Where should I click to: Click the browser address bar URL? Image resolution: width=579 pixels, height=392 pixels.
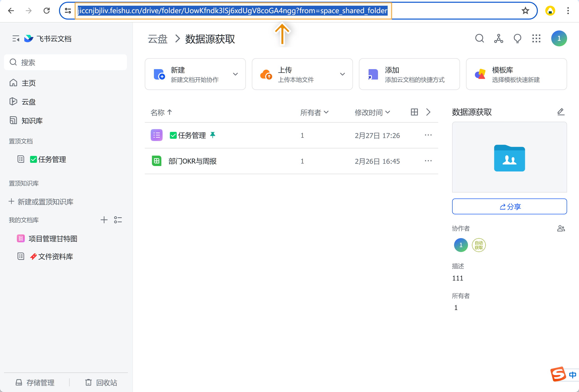click(x=233, y=11)
